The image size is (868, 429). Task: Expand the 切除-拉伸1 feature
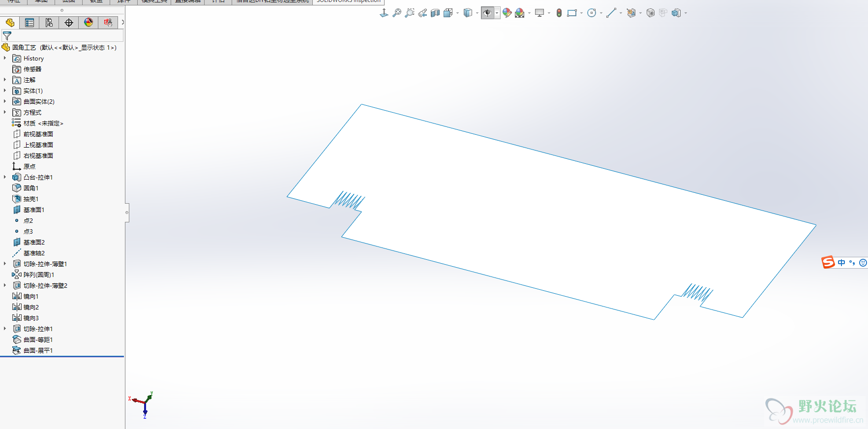coord(5,329)
